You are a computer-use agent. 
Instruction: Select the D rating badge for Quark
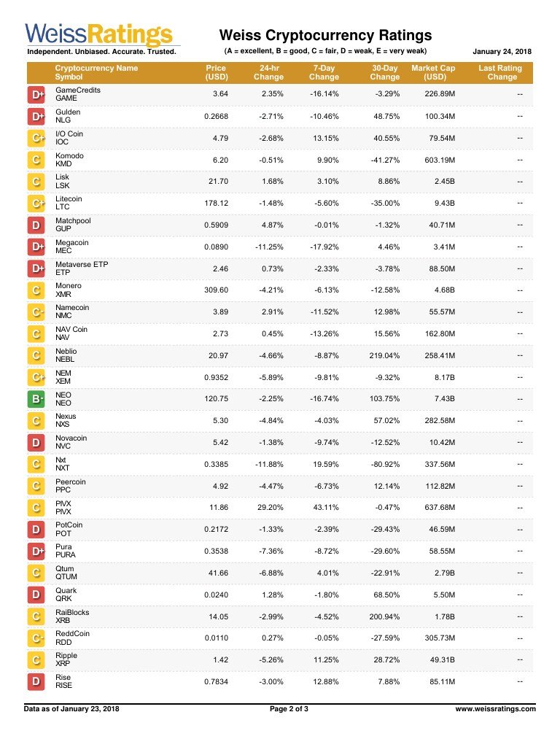[36, 595]
